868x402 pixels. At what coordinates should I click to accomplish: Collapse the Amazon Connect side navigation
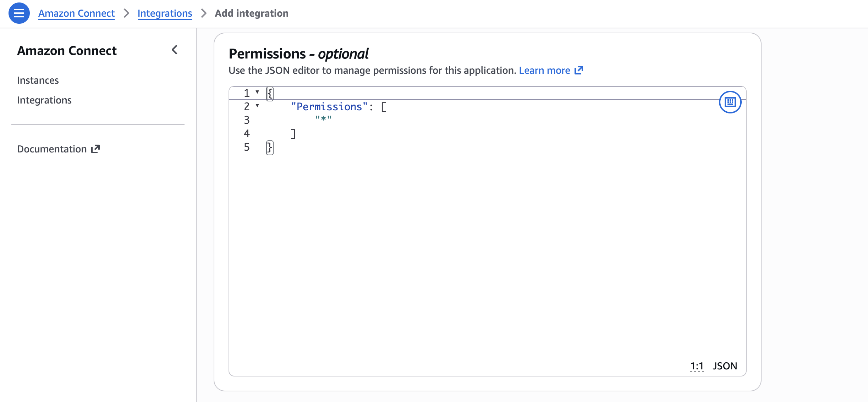[x=175, y=50]
